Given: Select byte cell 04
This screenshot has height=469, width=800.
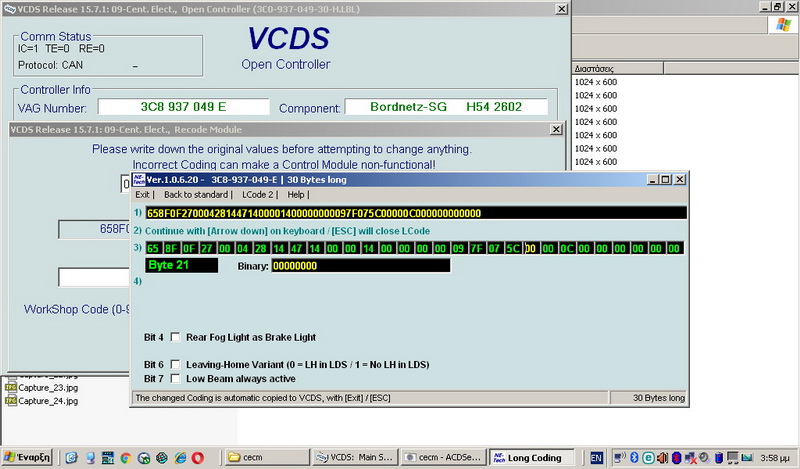Looking at the screenshot, I should tap(242, 248).
